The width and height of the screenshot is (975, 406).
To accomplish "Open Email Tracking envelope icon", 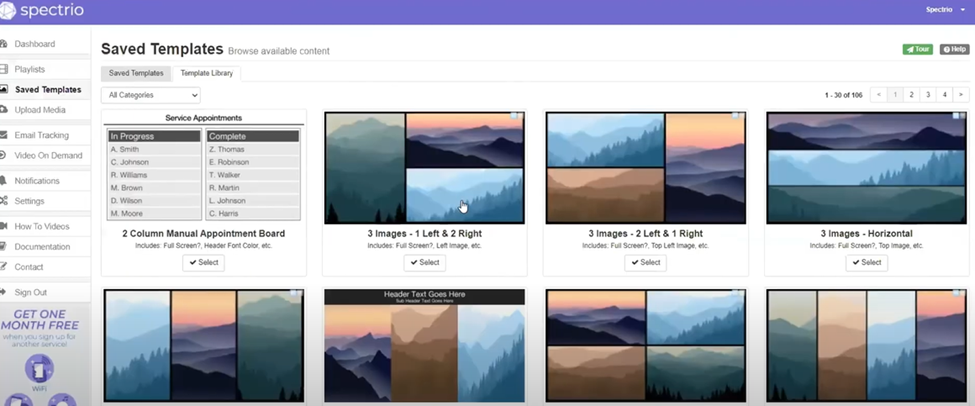I will [4, 135].
